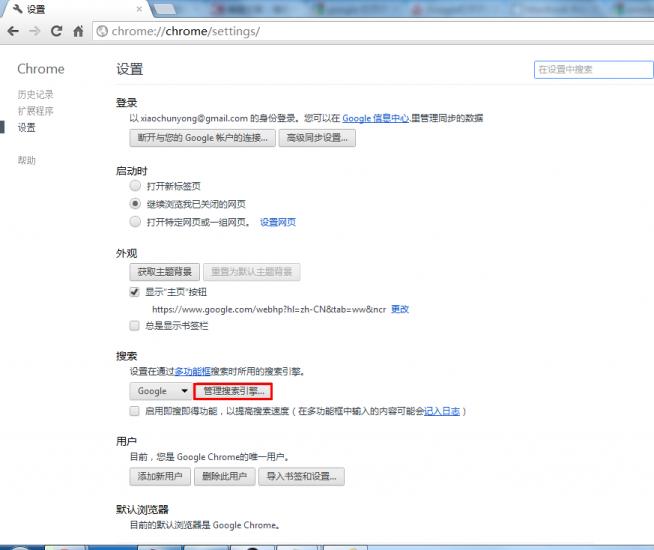Open a new tab next to 设置
This screenshot has width=654, height=550.
pos(165,9)
